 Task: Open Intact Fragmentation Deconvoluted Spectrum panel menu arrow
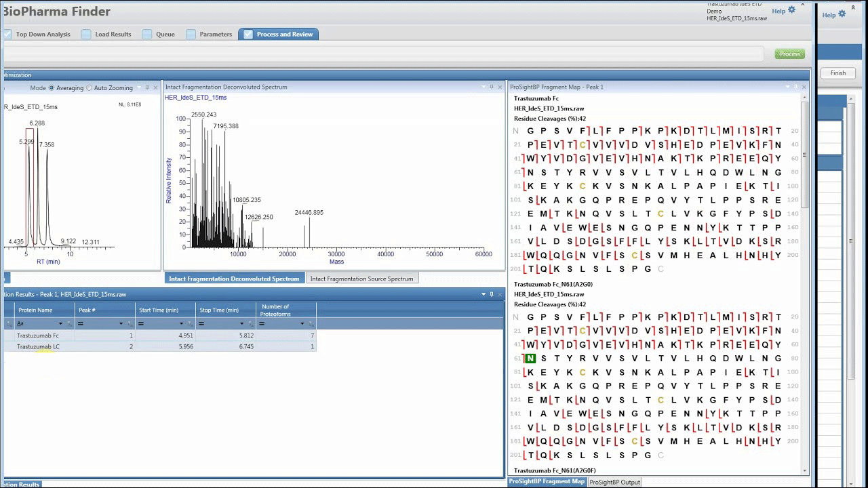(484, 87)
